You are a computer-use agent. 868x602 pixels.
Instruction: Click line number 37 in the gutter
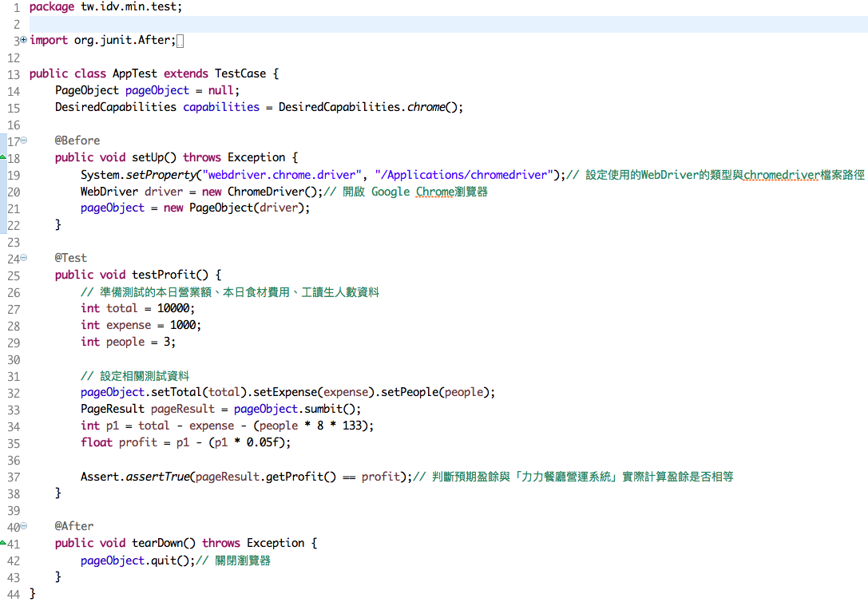[x=13, y=477]
